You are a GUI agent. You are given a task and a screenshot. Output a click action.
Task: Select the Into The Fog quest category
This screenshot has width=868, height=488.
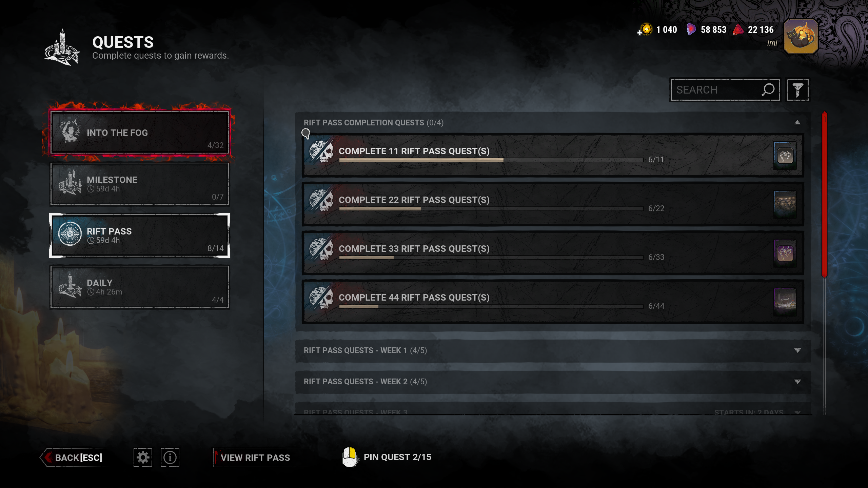(x=140, y=132)
